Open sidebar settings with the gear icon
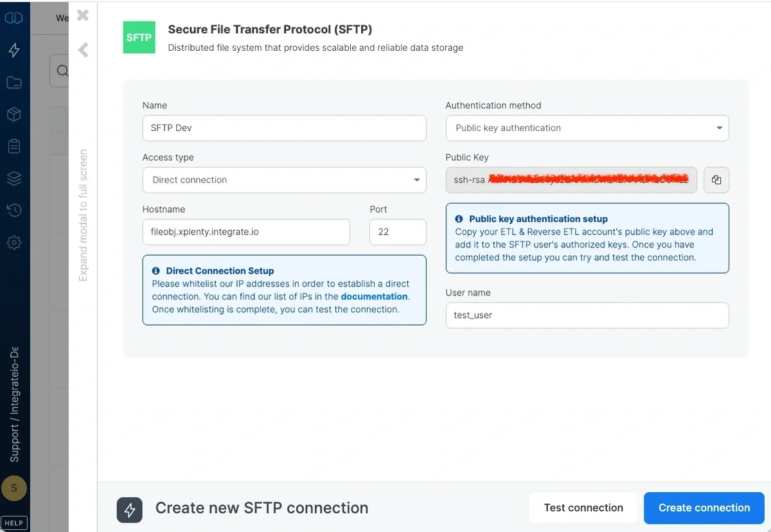The image size is (771, 532). (14, 242)
